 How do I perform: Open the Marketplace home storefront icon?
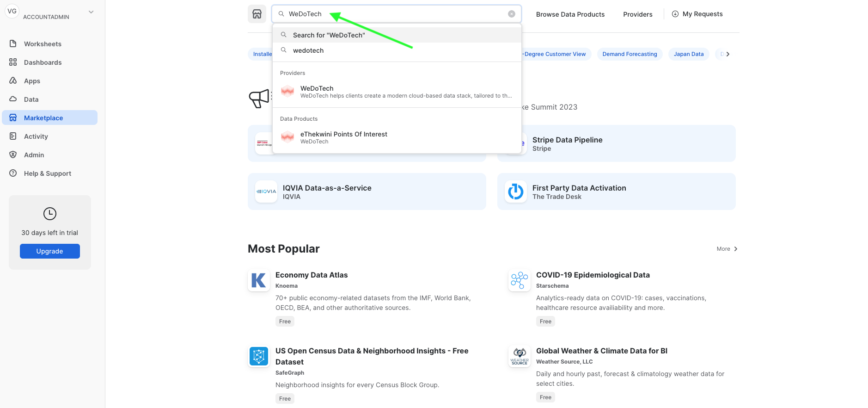(257, 14)
